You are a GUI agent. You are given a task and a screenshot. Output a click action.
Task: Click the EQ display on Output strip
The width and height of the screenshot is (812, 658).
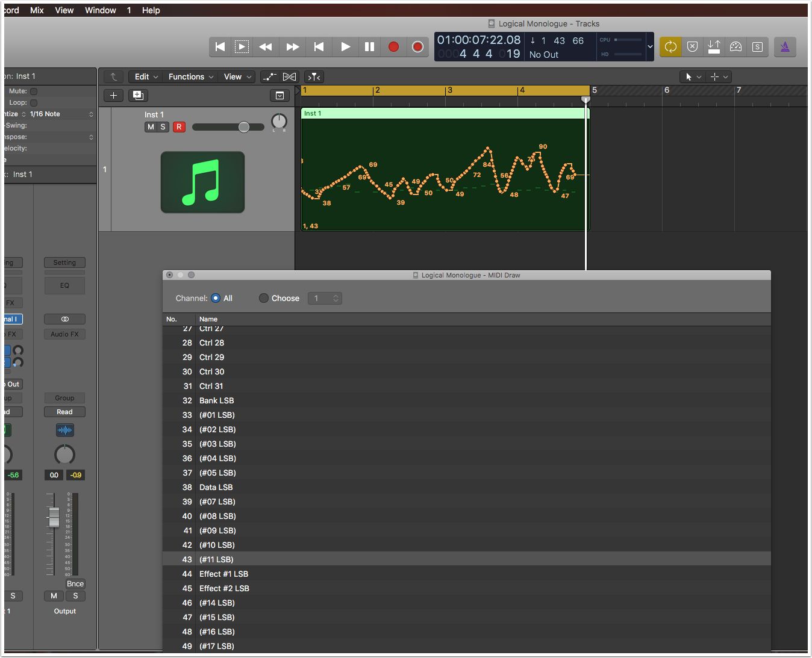[64, 285]
